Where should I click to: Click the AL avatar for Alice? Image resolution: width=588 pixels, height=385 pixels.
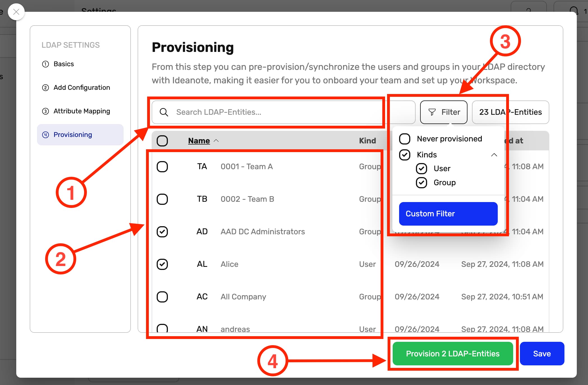202,264
